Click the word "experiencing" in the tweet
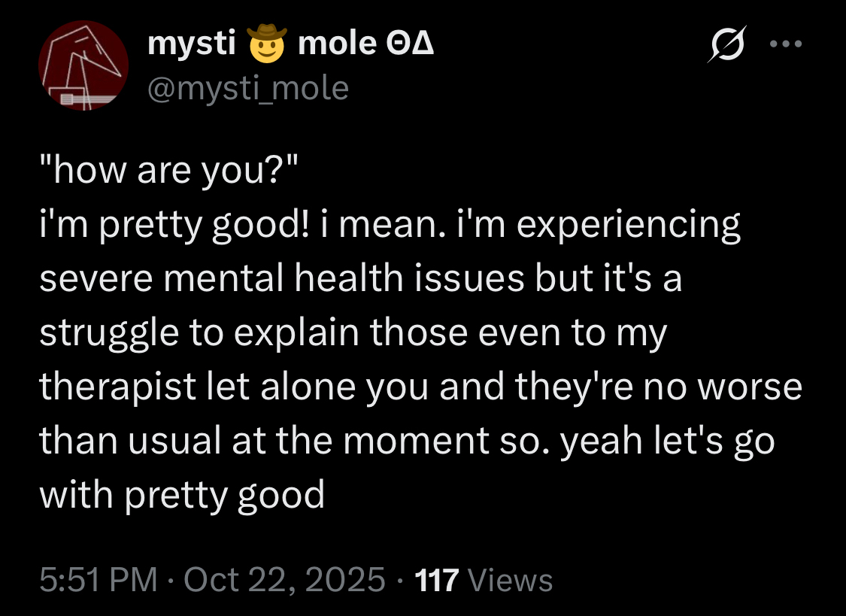Screen dimensions: 846x616 [x=629, y=226]
